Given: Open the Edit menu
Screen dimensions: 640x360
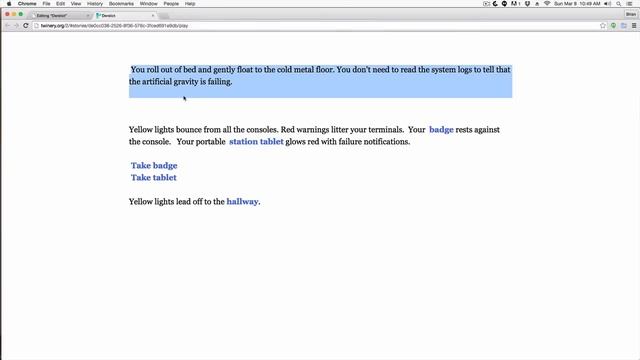Looking at the screenshot, I should (60, 4).
